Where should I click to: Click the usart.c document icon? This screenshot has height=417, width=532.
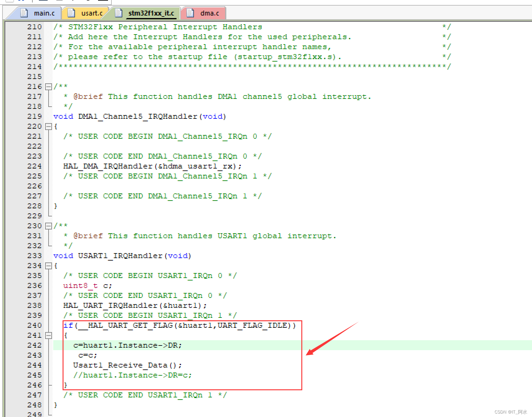(x=72, y=13)
